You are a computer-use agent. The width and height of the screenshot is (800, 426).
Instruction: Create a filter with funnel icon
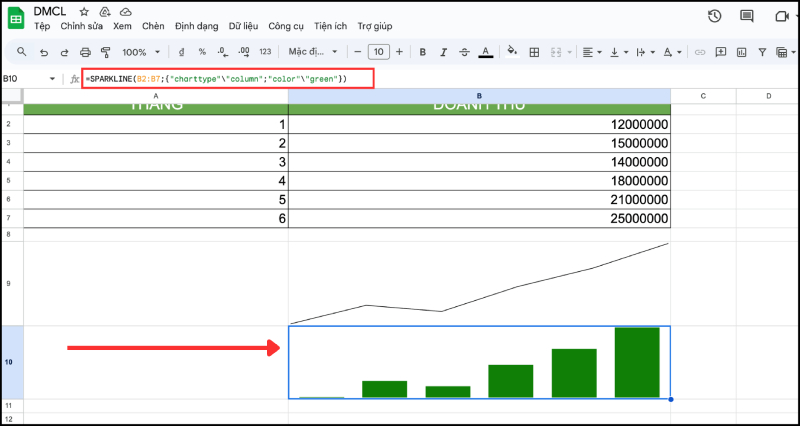click(762, 52)
